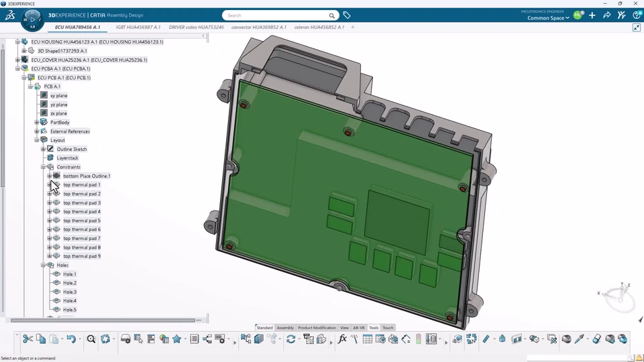Click the Share arrow icon in top bar
Image resolution: width=644 pixels, height=362 pixels.
pos(606,15)
